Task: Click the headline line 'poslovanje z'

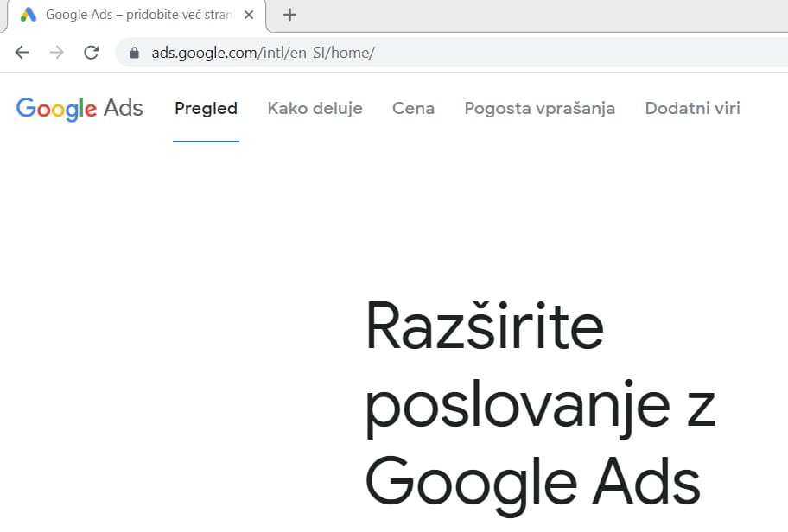Action: click(539, 405)
